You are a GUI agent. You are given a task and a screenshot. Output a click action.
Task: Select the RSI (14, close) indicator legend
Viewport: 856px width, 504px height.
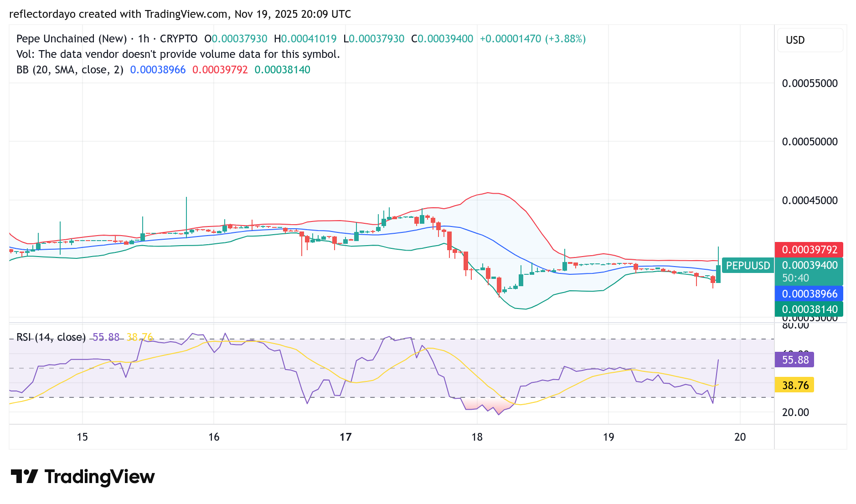tap(51, 337)
